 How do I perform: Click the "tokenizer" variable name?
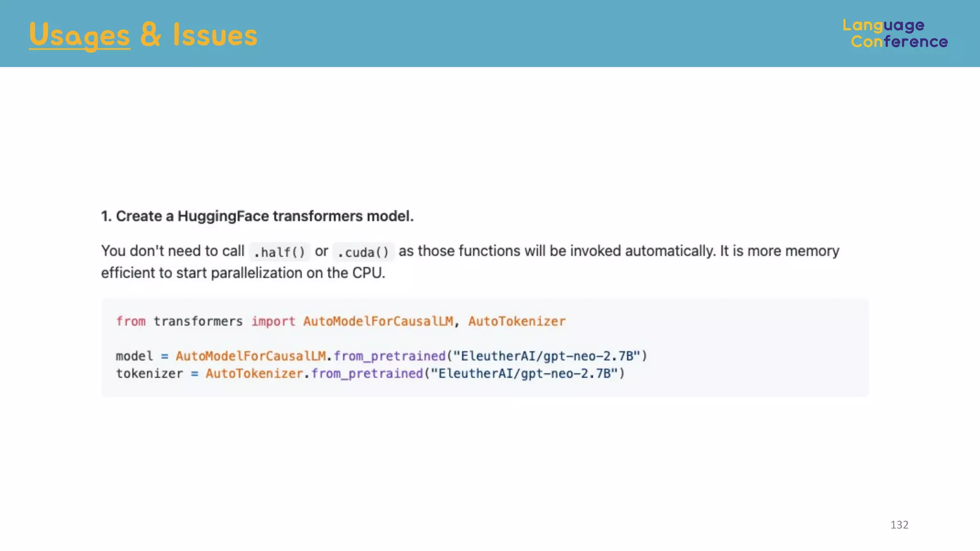[149, 374]
